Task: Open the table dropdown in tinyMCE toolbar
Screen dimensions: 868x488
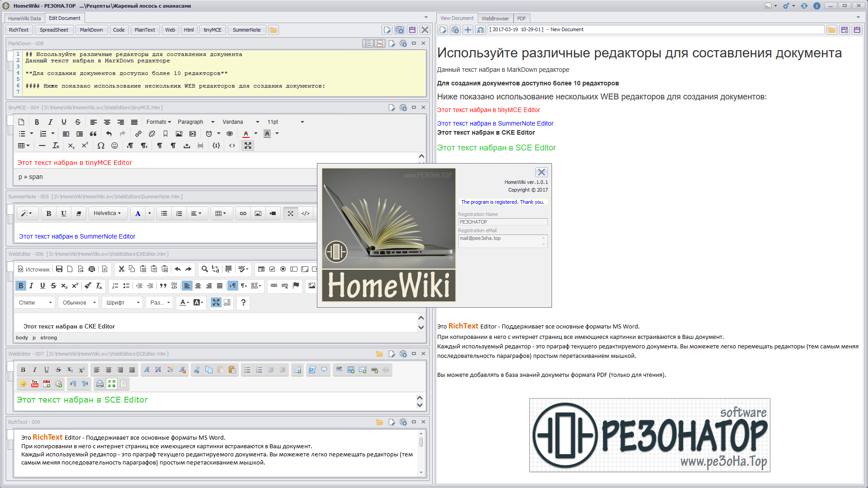Action: pyautogui.click(x=24, y=145)
